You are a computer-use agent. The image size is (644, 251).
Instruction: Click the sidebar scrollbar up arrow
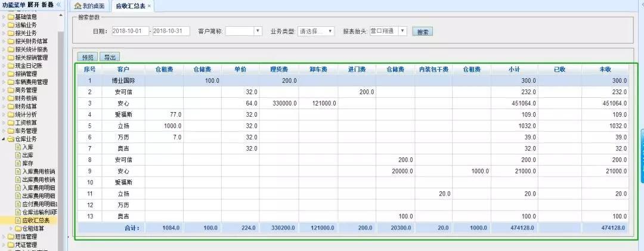61,15
